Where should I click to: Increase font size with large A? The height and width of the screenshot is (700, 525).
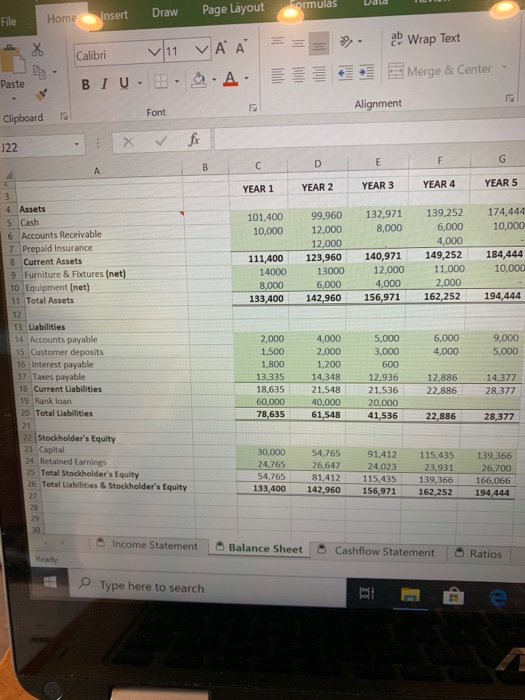click(x=221, y=48)
